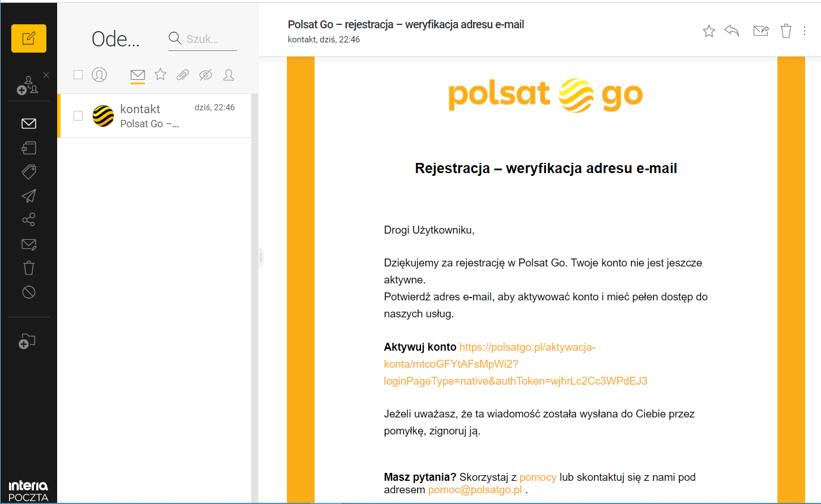This screenshot has width=821, height=504.
Task: Open the Trash folder in sidebar
Action: [x=29, y=268]
